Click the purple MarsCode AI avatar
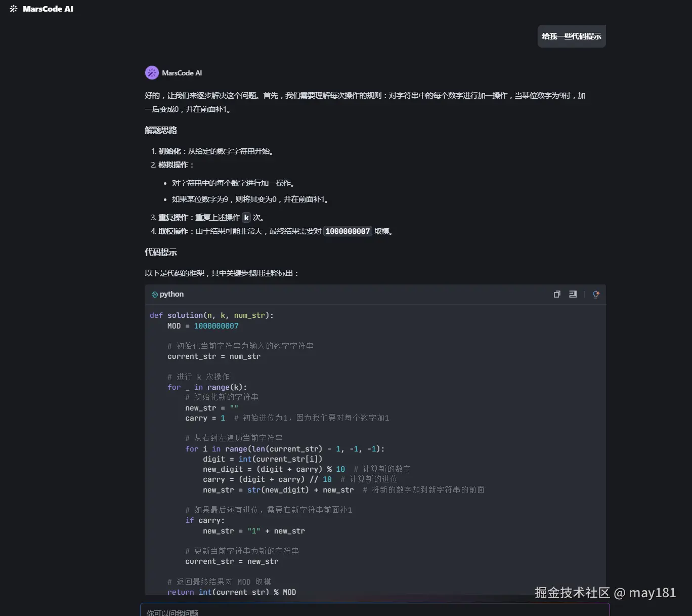The width and height of the screenshot is (692, 616). [x=152, y=73]
